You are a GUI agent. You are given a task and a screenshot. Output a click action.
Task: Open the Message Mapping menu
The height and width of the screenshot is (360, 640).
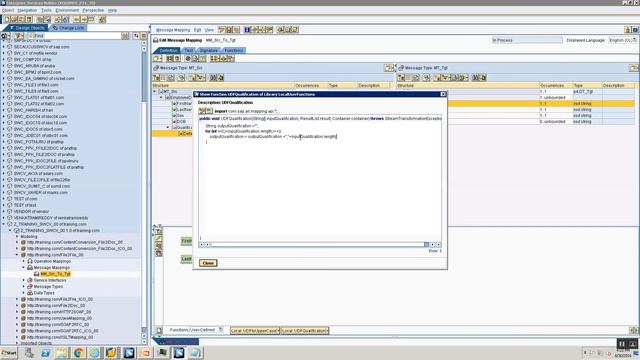point(173,30)
